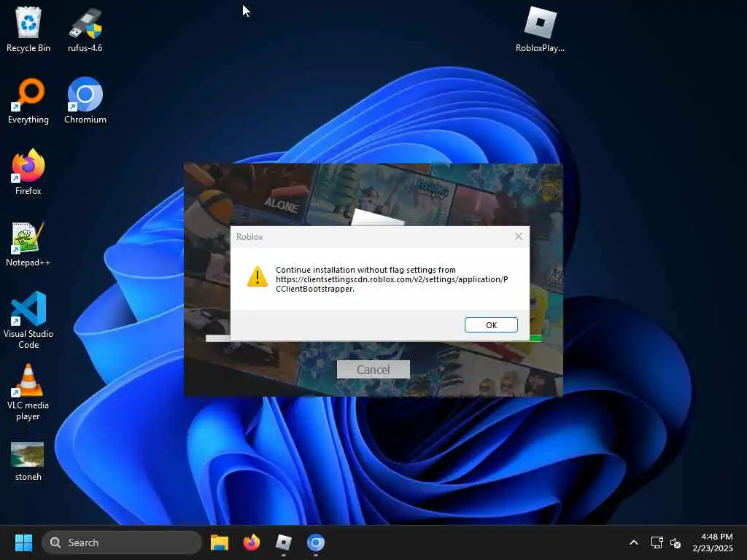Select the Firefox desktop shortcut
The height and width of the screenshot is (560, 747).
pyautogui.click(x=28, y=172)
